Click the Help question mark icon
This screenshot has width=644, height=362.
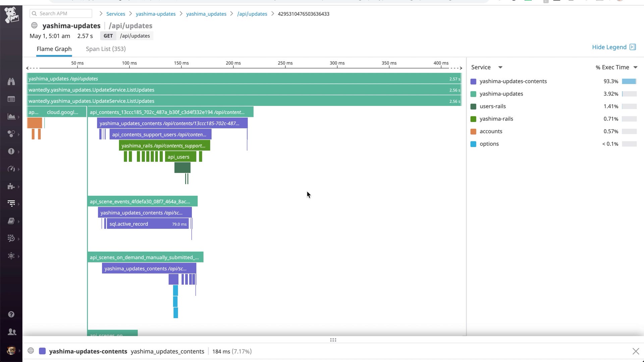click(x=11, y=314)
